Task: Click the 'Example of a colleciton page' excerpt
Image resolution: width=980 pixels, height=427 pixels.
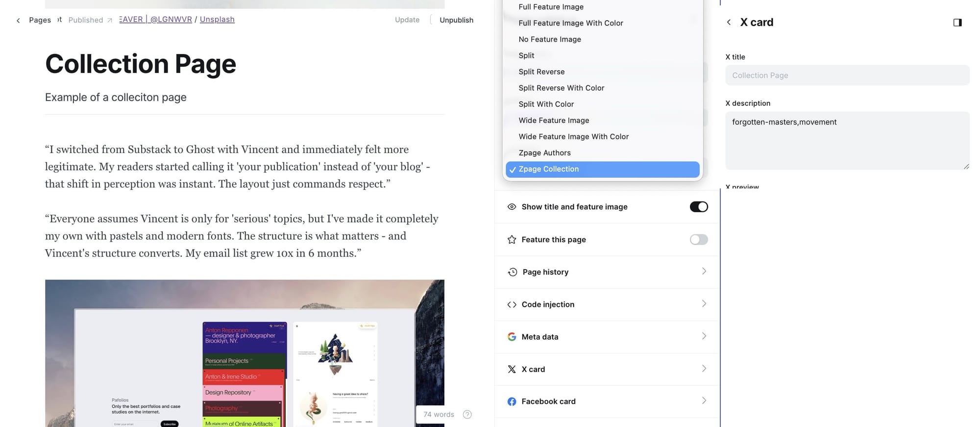Action: click(x=116, y=97)
